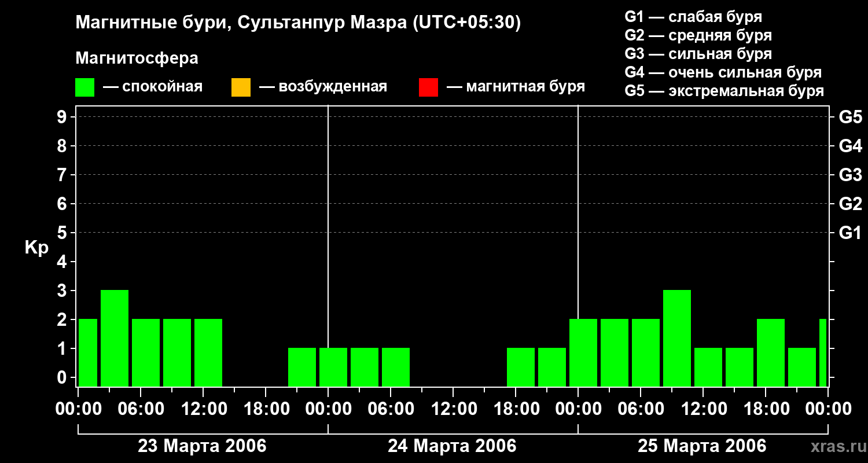The width and height of the screenshot is (868, 463).
Task: Click 'G3 — сильная буря' legend line
Action: point(698,54)
